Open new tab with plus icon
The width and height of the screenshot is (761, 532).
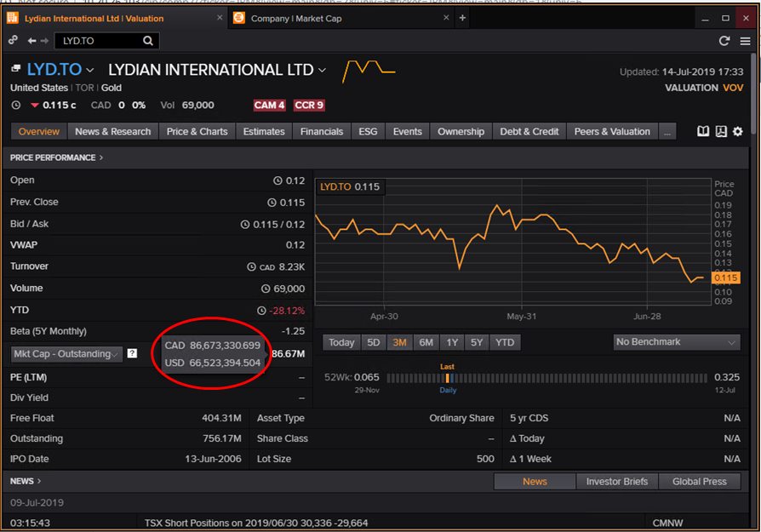coord(462,18)
